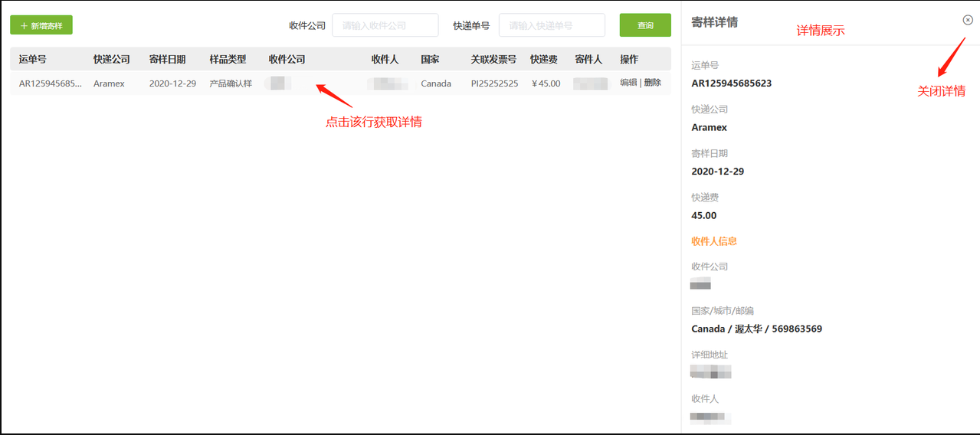Focus the 快递单号 search input field
Image resolution: width=980 pixels, height=435 pixels.
point(551,25)
